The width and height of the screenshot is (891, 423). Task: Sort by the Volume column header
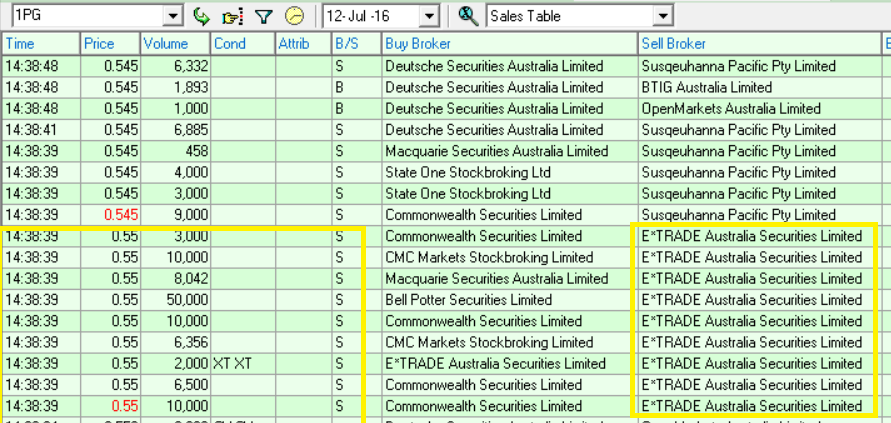(x=175, y=44)
